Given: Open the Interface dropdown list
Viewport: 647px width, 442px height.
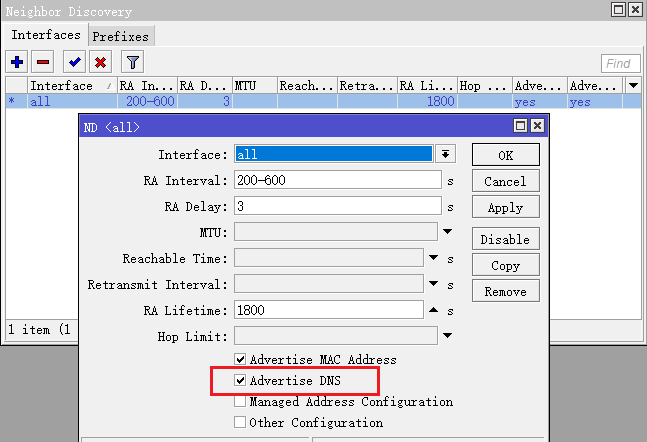Looking at the screenshot, I should tap(446, 154).
